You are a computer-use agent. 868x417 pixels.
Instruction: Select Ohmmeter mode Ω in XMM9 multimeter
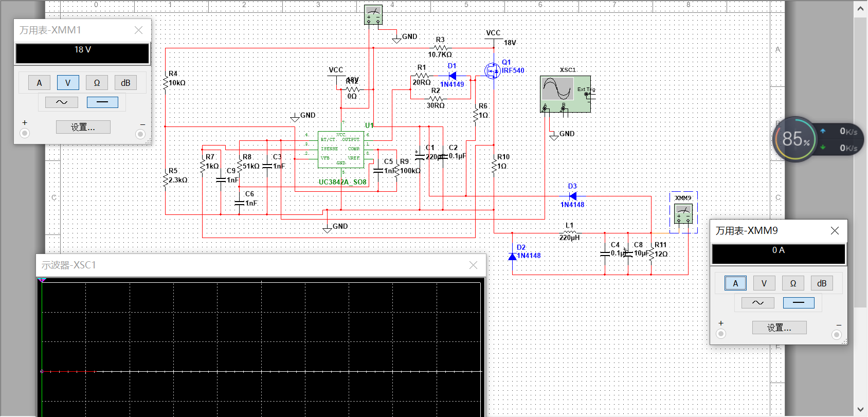click(x=793, y=283)
